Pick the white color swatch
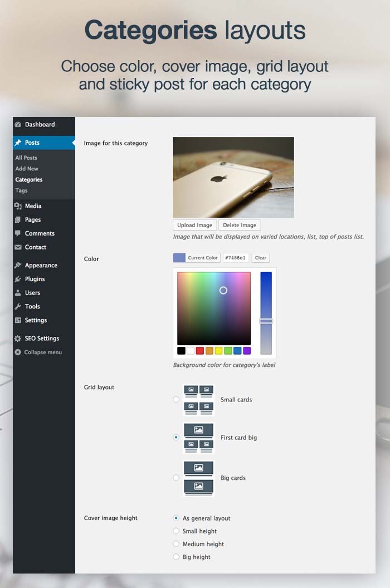Screen dimensions: 390x588 191,351
